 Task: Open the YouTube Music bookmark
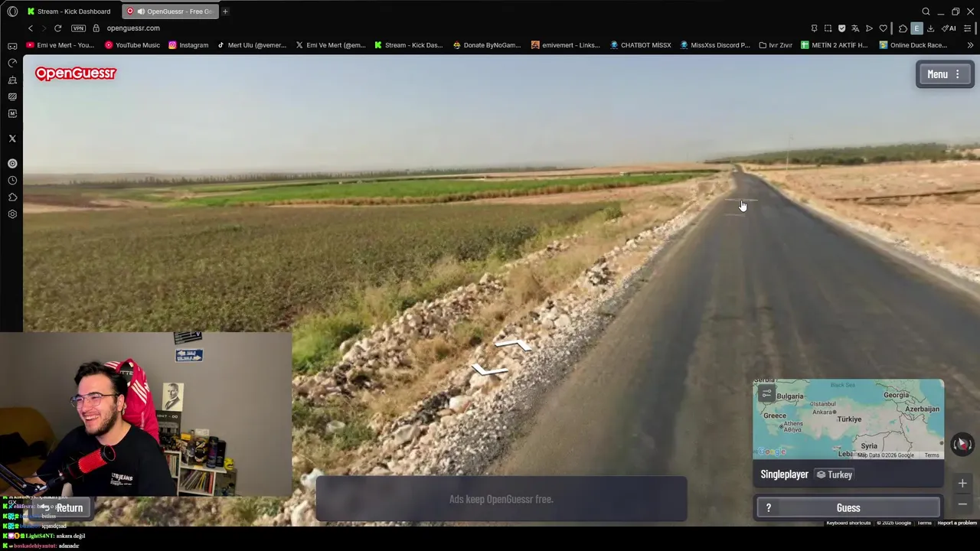click(132, 45)
